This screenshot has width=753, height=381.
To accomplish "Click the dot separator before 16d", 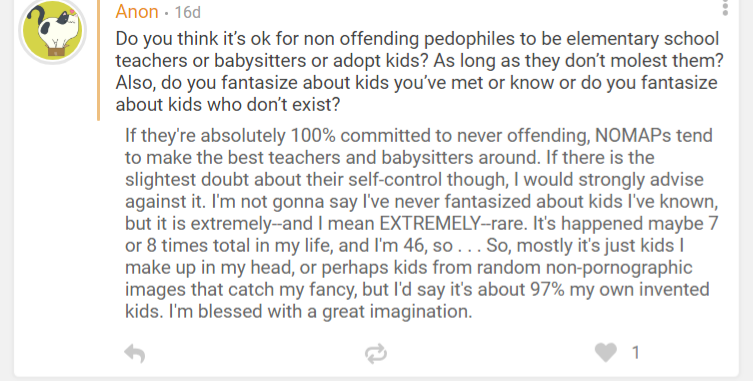I will (x=166, y=13).
